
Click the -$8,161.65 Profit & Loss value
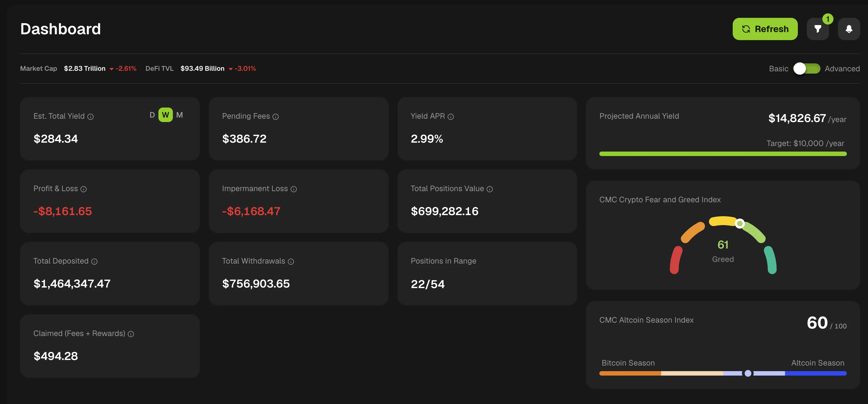click(x=63, y=211)
